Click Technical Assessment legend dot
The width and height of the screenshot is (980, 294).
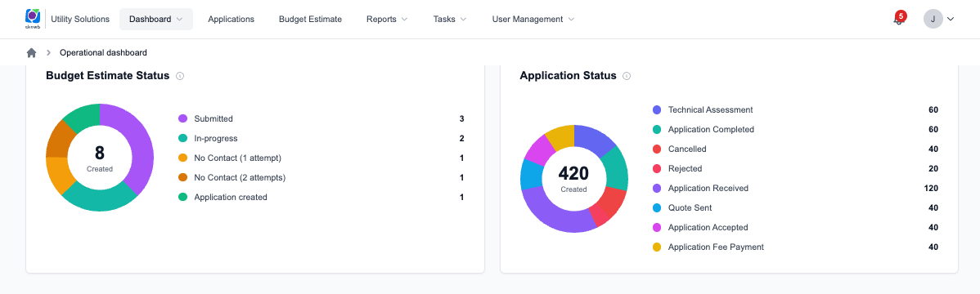pyautogui.click(x=657, y=110)
